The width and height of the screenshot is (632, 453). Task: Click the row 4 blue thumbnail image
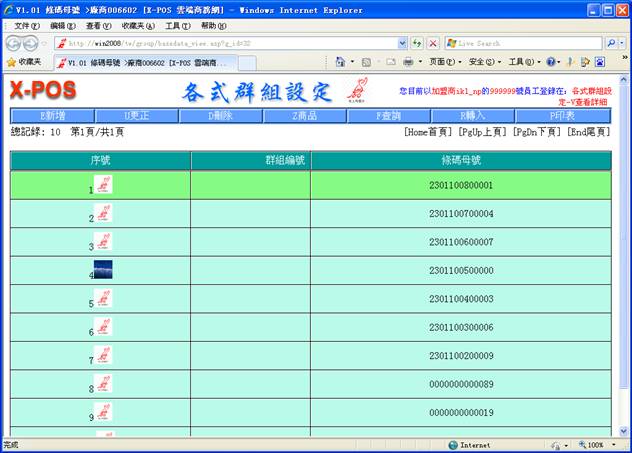click(x=103, y=270)
